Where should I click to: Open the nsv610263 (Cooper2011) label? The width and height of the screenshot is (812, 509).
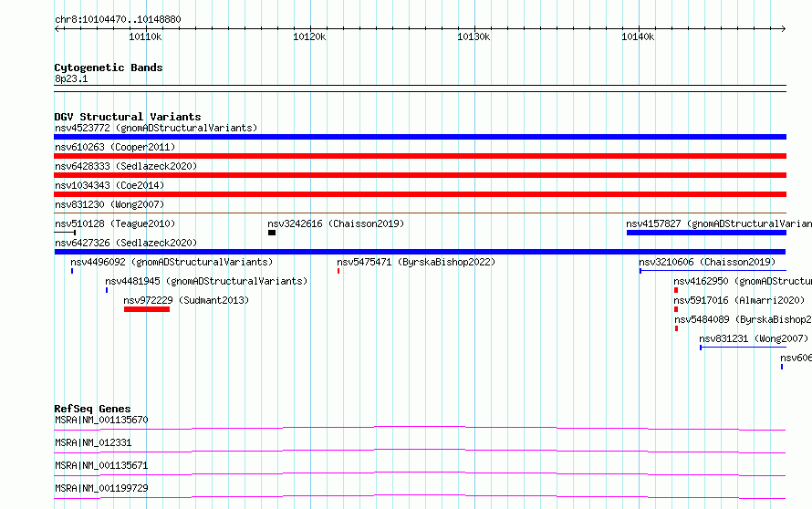115,147
